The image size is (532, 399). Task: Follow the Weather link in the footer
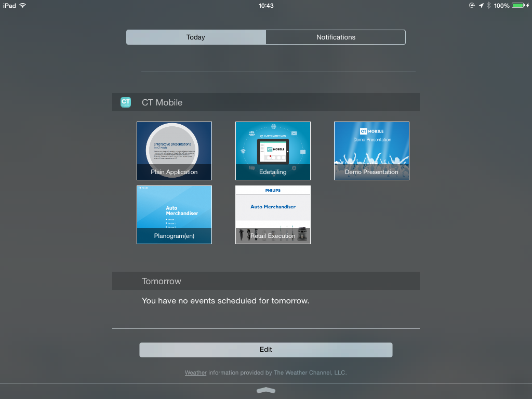tap(195, 373)
